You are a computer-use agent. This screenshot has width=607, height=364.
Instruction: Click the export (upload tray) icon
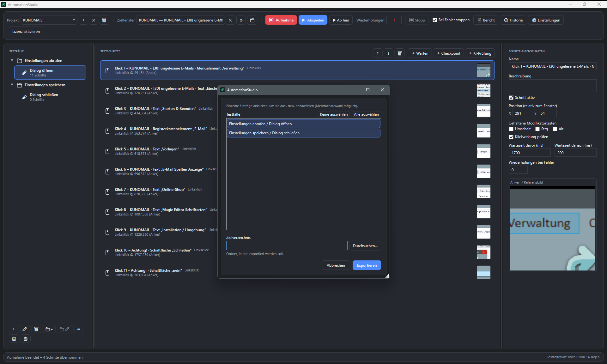tap(14, 339)
